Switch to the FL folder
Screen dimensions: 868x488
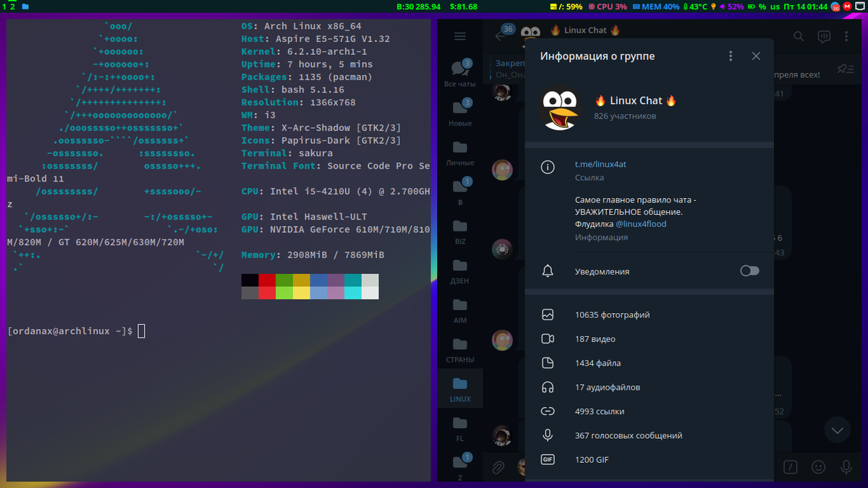tap(460, 428)
